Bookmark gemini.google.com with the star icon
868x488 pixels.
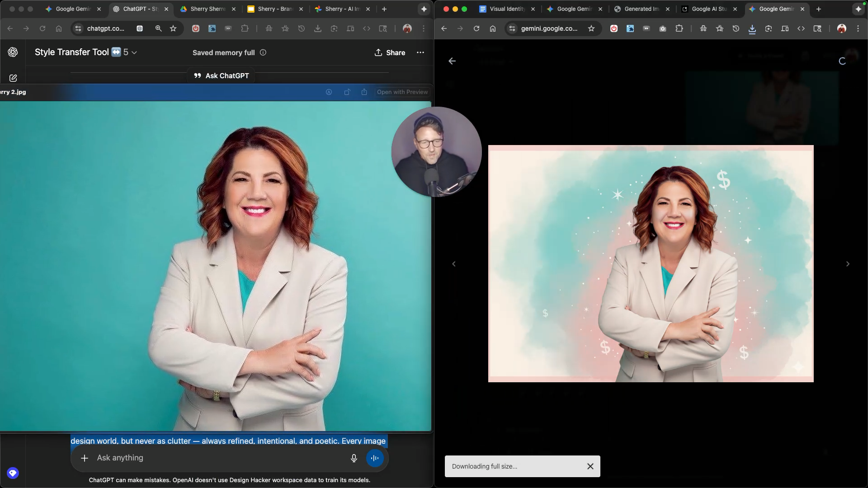click(x=591, y=28)
